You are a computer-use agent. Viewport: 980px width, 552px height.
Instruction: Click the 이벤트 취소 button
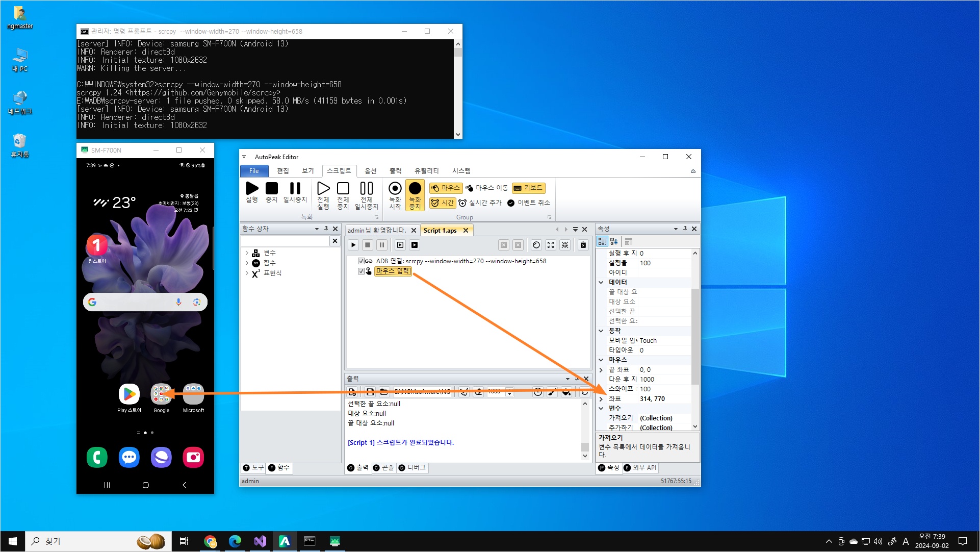coord(528,203)
